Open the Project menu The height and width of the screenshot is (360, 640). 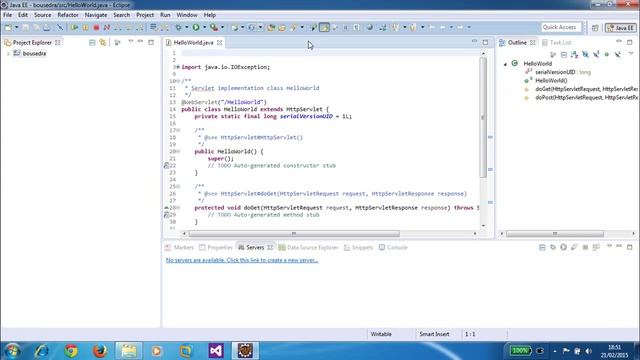[x=145, y=15]
